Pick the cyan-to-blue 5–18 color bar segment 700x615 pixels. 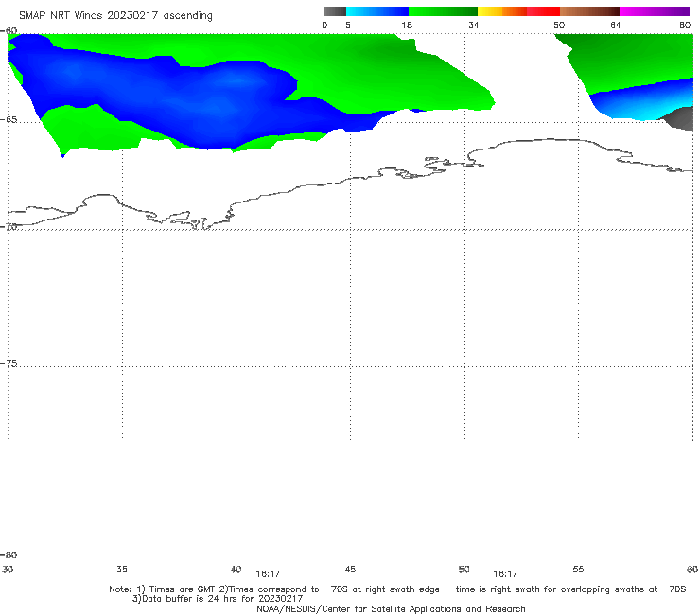377,11
